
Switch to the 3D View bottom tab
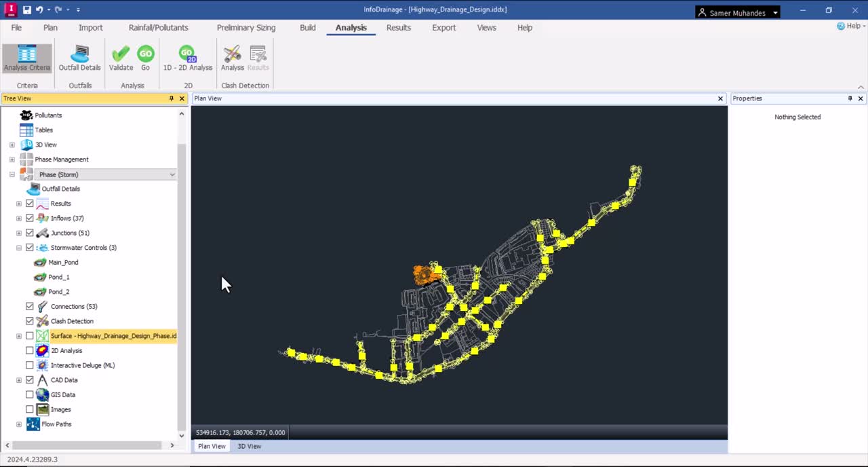(x=249, y=446)
